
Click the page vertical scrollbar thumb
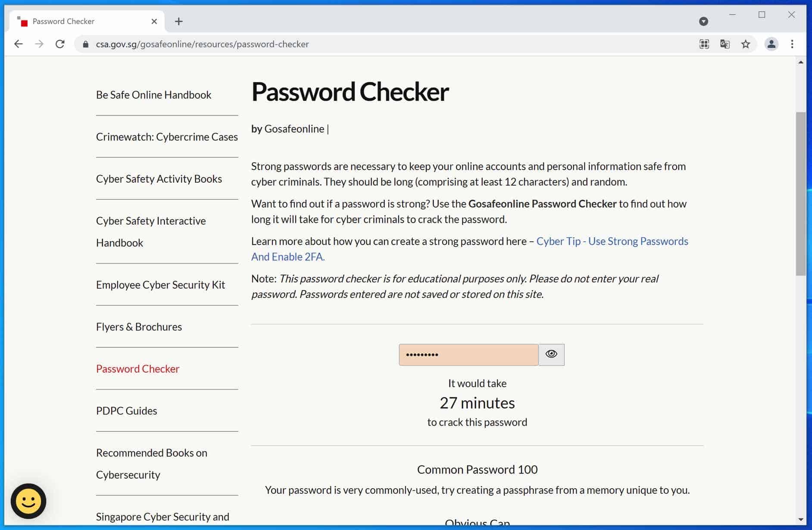(x=800, y=194)
